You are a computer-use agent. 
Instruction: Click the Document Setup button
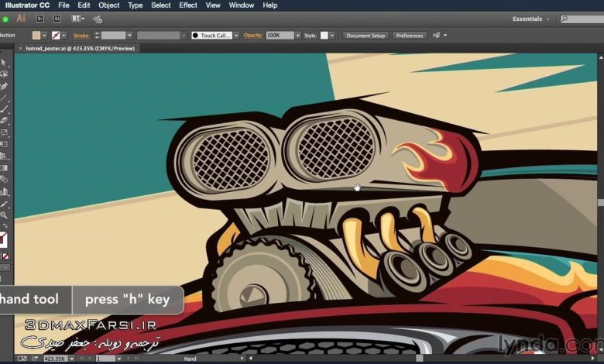(365, 36)
